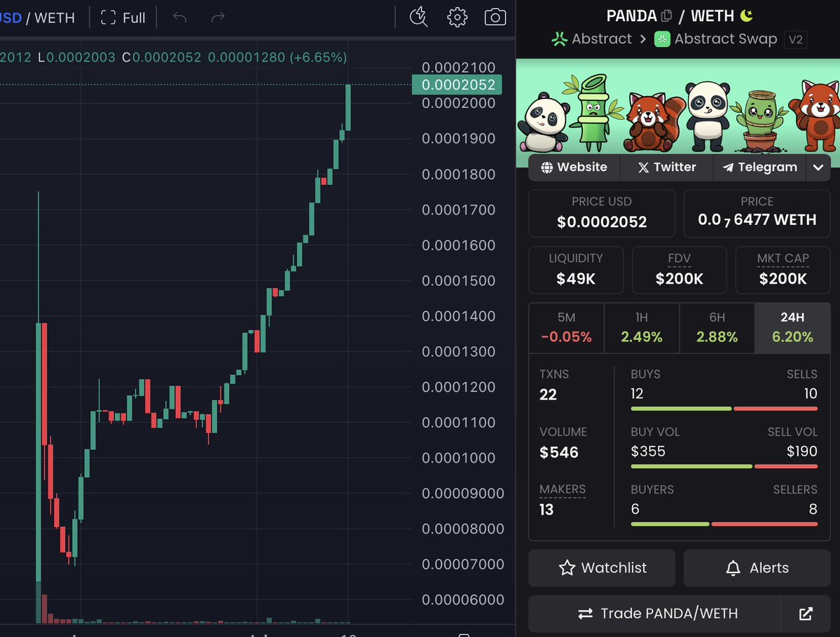840x637 pixels.
Task: Click the fullscreen Full button
Action: click(123, 18)
